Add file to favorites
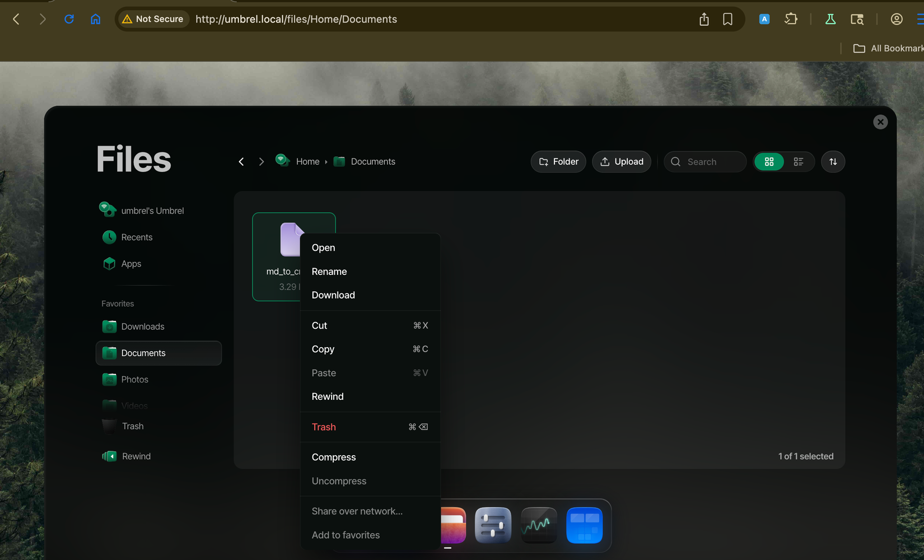 370,535
